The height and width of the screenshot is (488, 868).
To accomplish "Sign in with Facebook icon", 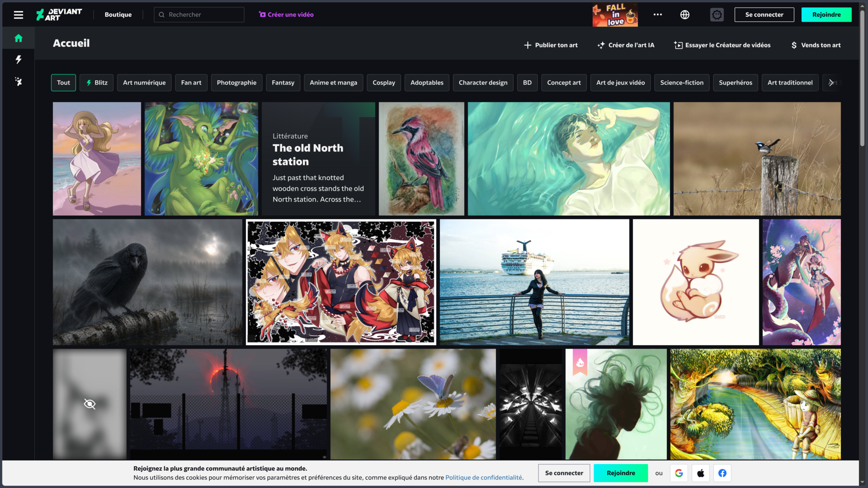I will 722,473.
